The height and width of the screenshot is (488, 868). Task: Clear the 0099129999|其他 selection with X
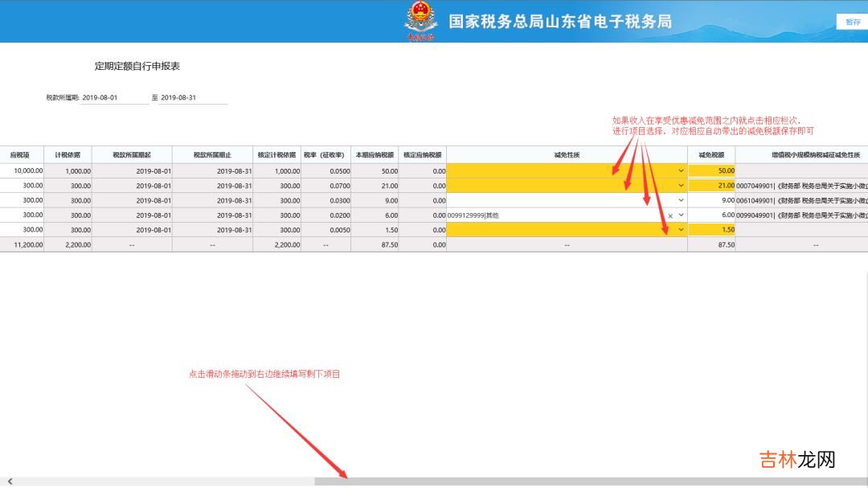click(670, 215)
